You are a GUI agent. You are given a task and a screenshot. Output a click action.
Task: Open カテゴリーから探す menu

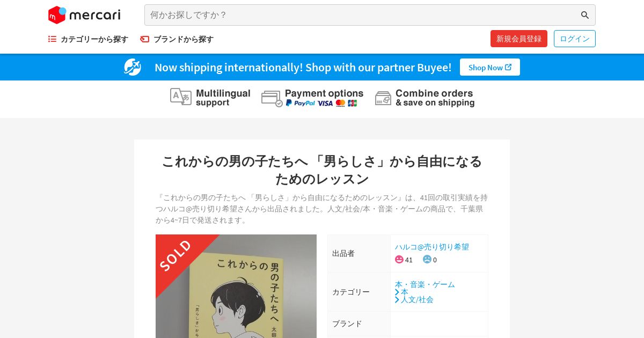tap(94, 39)
